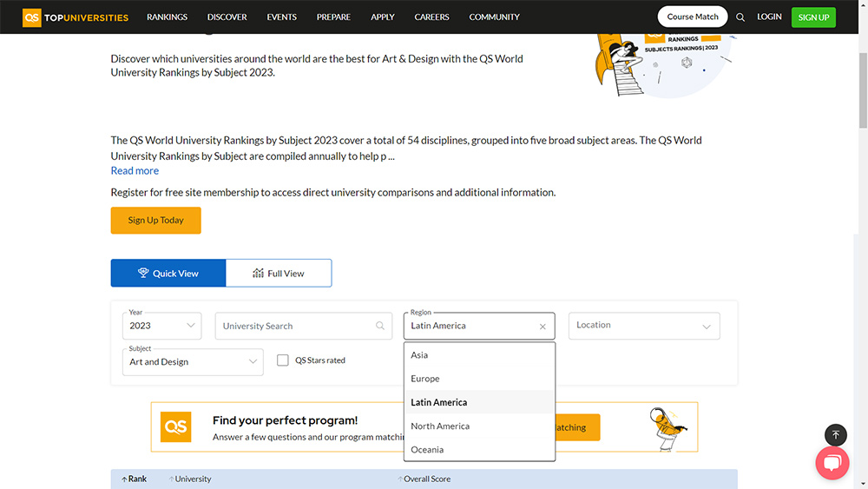Image resolution: width=868 pixels, height=489 pixels.
Task: Tick the QS Stars rated checkbox
Action: point(283,360)
